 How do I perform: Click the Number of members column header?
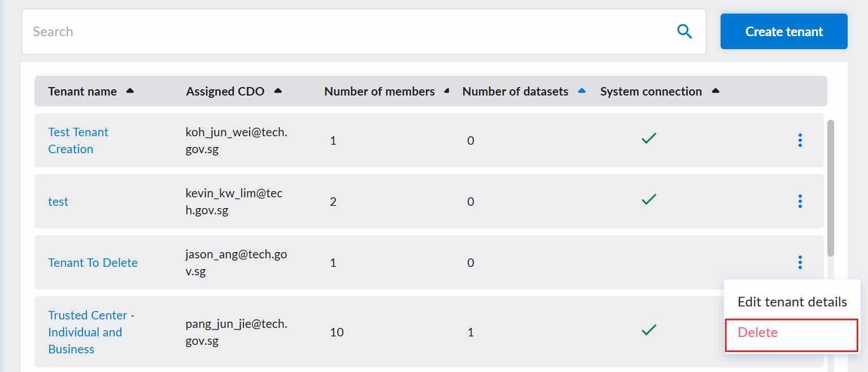(380, 92)
